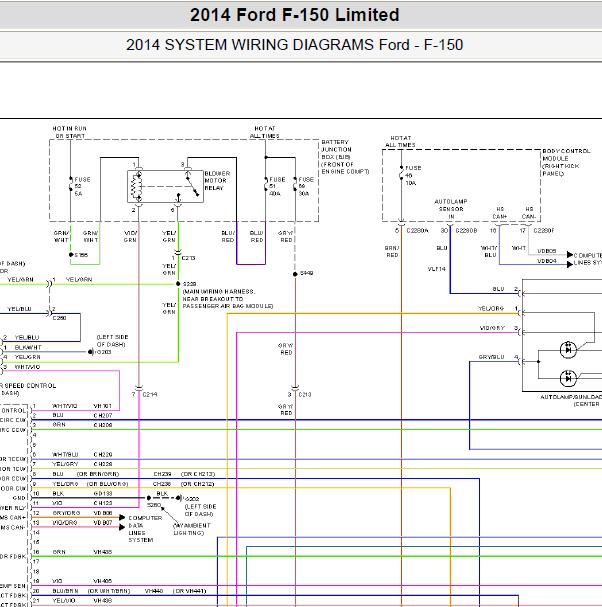Click the arrow at the end of VDB05

click(570, 255)
